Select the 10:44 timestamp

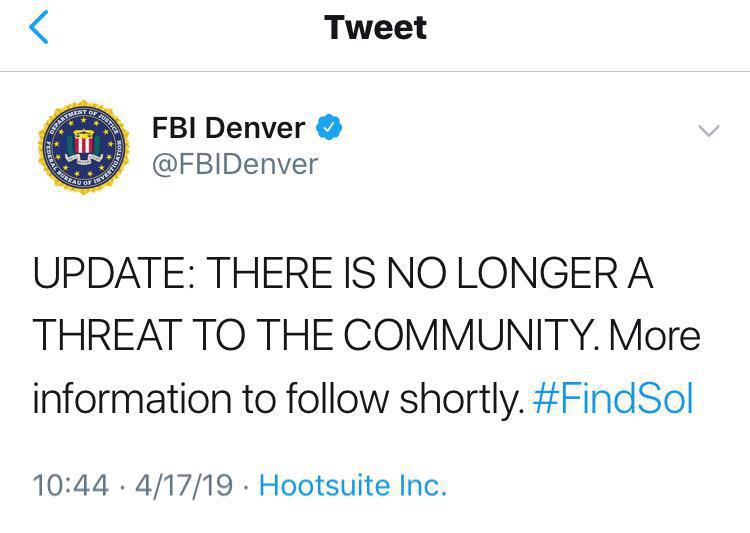pyautogui.click(x=71, y=485)
